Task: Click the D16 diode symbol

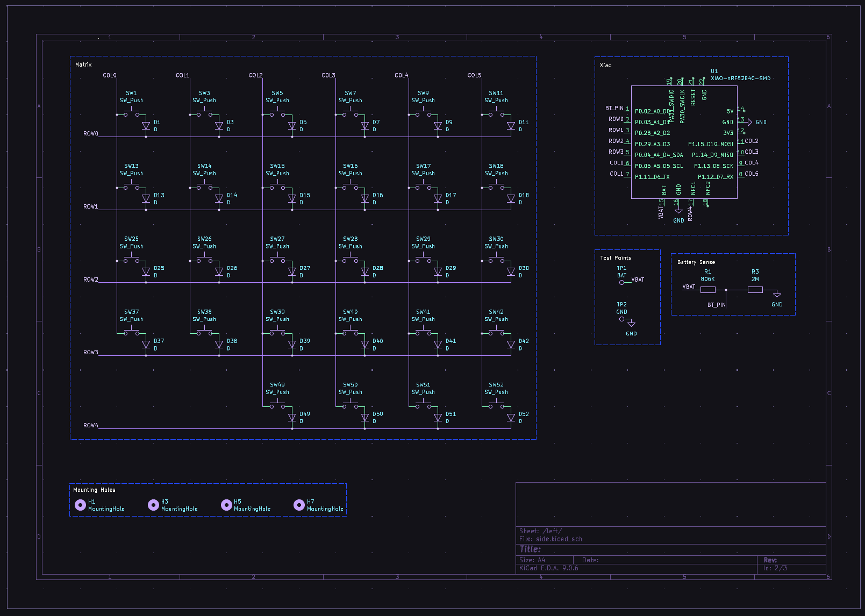Action: 365,199
